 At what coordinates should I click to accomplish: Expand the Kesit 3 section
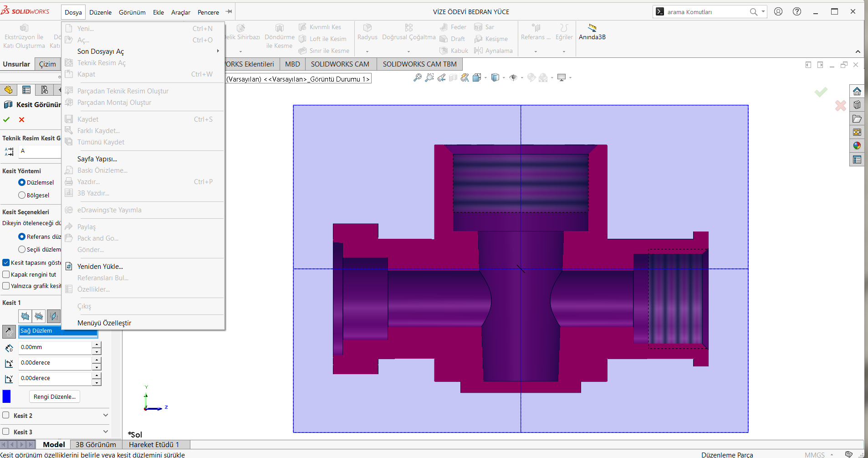click(105, 432)
